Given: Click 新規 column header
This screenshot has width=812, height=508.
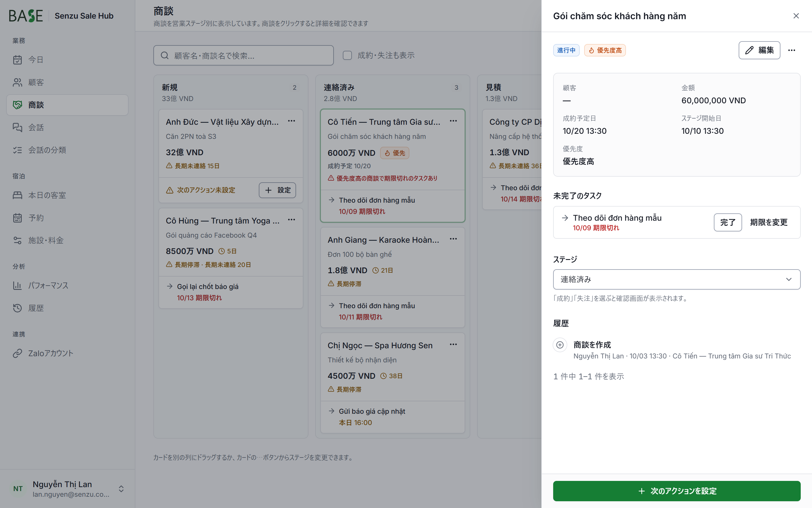Looking at the screenshot, I should click(x=169, y=87).
